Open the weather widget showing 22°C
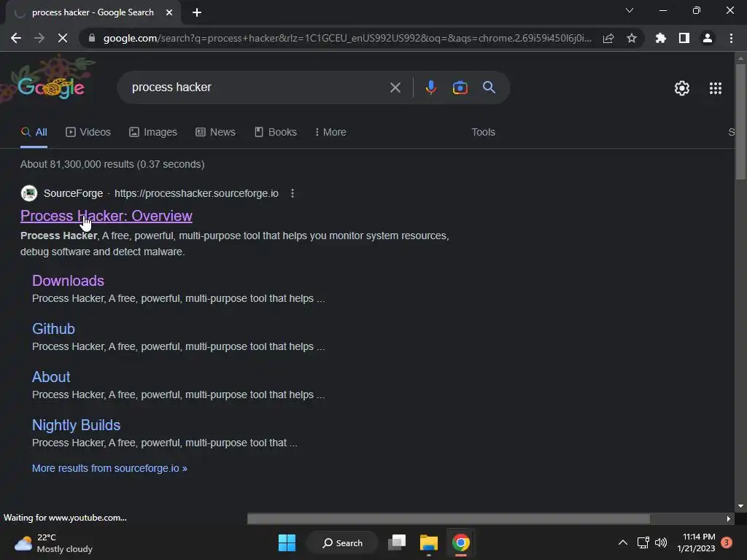The height and width of the screenshot is (560, 747). pos(53,543)
